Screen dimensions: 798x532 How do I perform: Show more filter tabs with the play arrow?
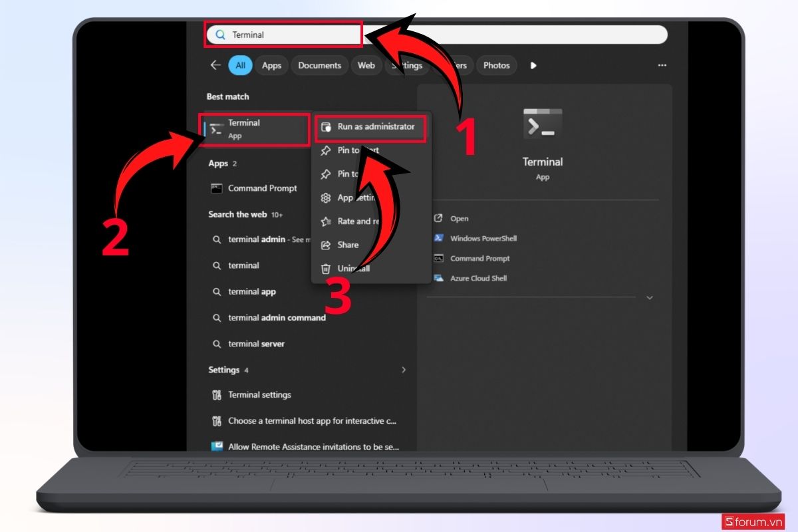[533, 65]
